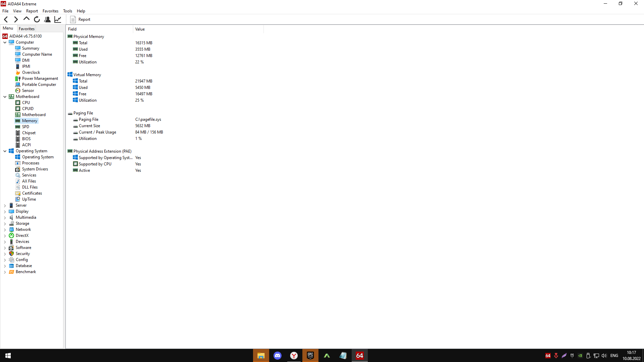Viewport: 644px width, 362px height.
Task: Open the File menu
Action: click(x=5, y=11)
